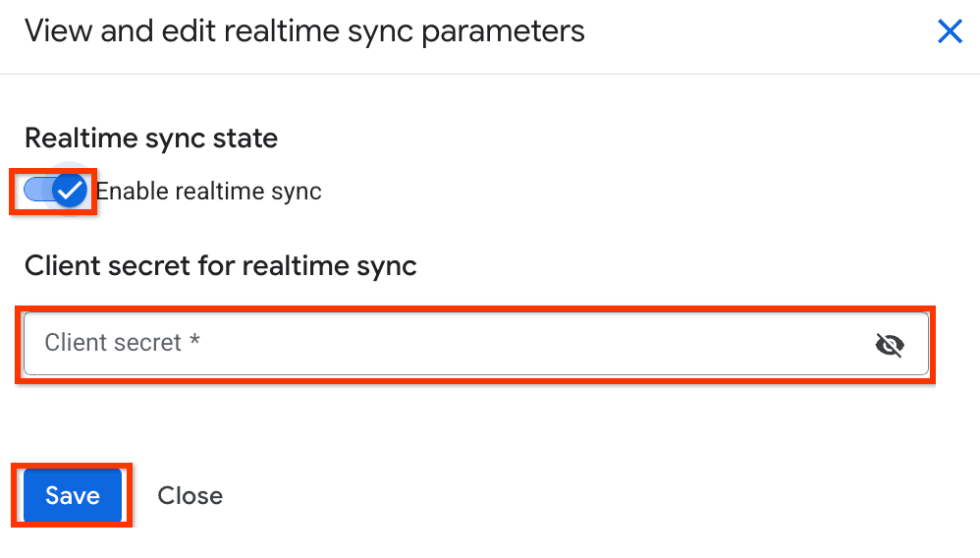Unmask the secret via the visibility icon

889,344
